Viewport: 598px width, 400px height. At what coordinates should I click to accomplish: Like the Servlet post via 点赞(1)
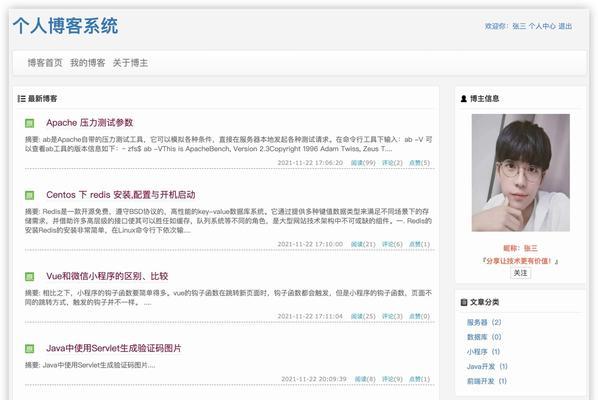pyautogui.click(x=420, y=379)
